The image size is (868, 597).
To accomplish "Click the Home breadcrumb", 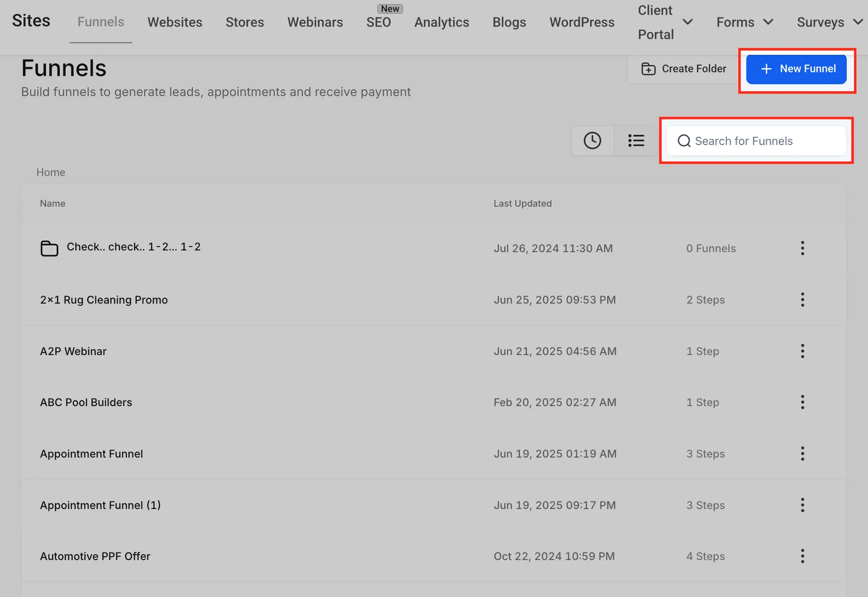I will pos(51,172).
